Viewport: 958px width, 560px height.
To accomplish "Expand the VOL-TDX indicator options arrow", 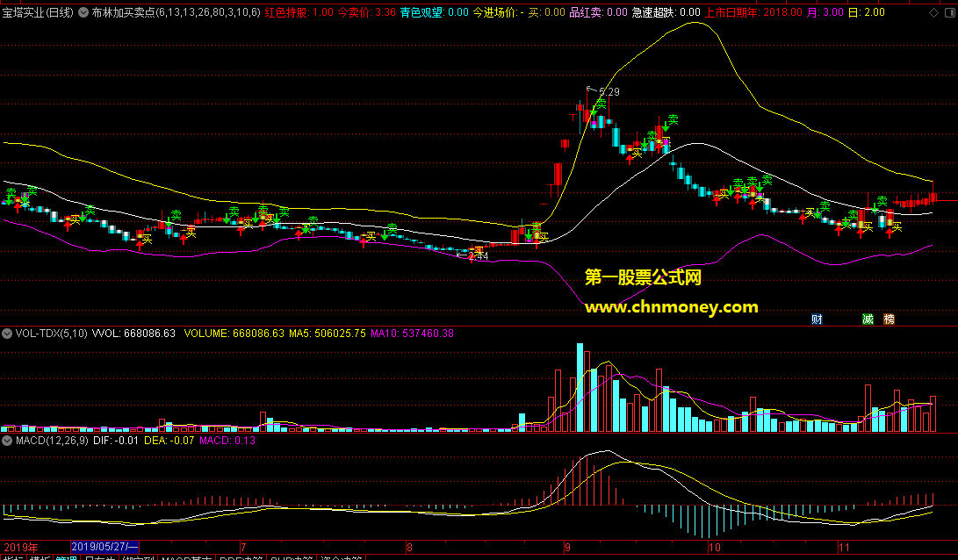I will (x=7, y=334).
